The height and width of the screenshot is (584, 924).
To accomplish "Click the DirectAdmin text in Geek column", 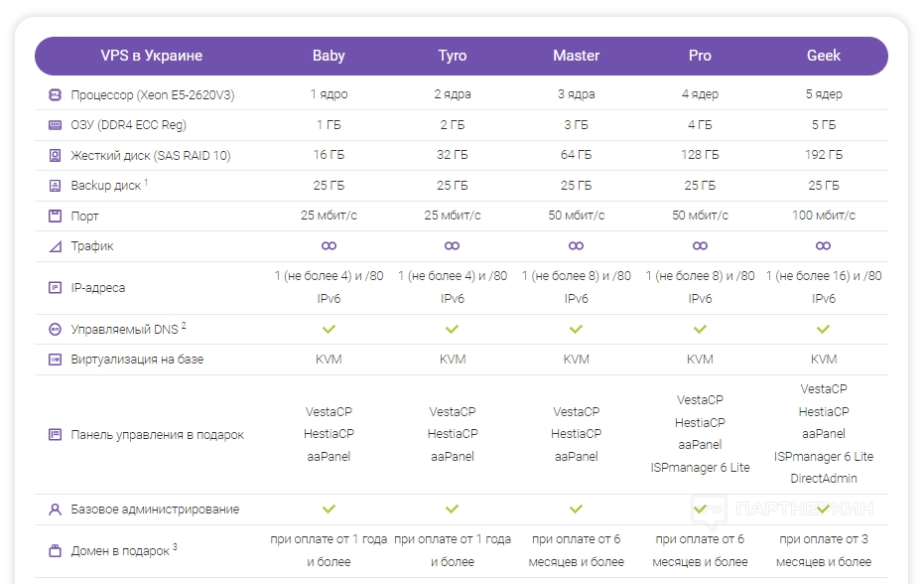I will coord(823,479).
